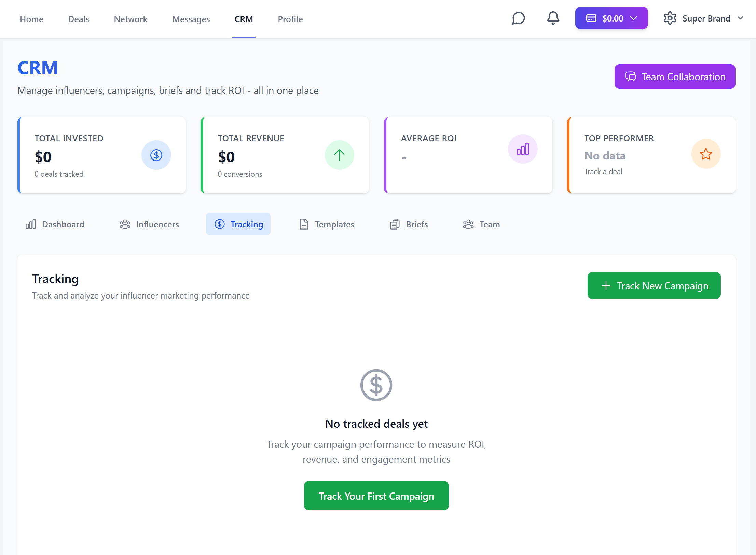Switch to the Influencers tab
Screen dimensions: 756x555
click(x=149, y=224)
